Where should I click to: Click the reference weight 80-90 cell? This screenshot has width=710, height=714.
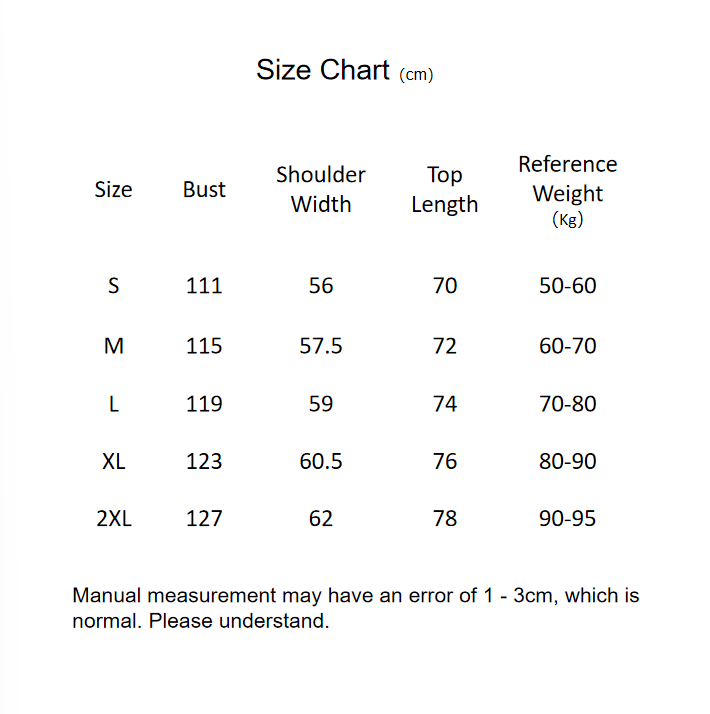(567, 461)
